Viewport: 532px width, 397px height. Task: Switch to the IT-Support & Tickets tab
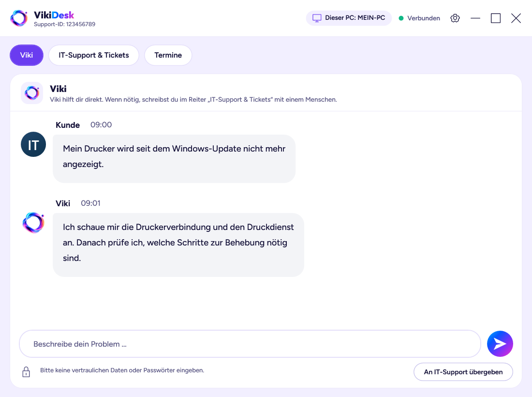[x=94, y=55]
